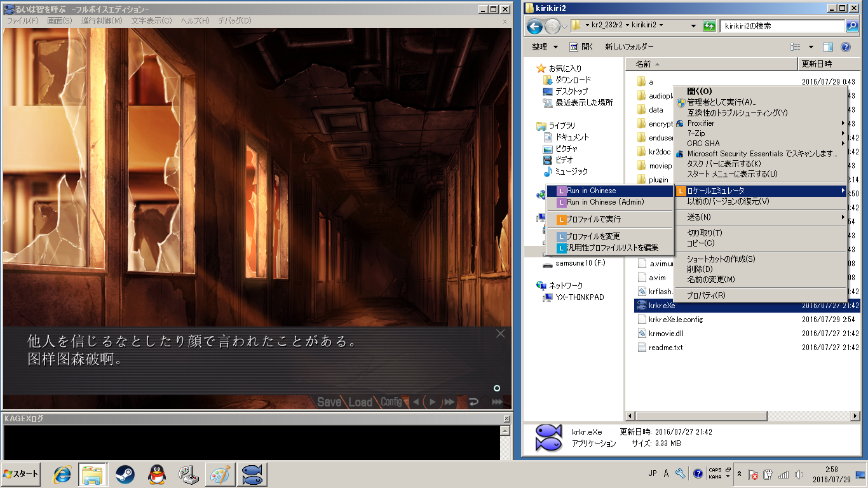This screenshot has height=488, width=868.
Task: Click the Explorer back navigation arrow
Action: [x=534, y=26]
